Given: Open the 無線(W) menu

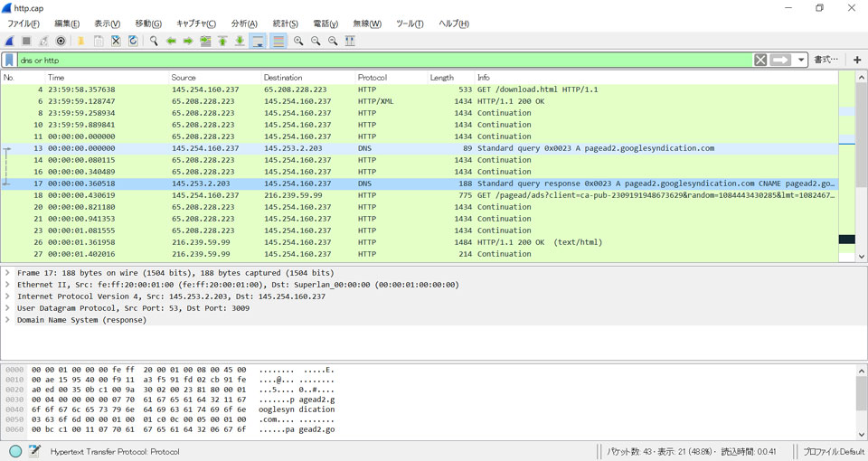Looking at the screenshot, I should [367, 24].
